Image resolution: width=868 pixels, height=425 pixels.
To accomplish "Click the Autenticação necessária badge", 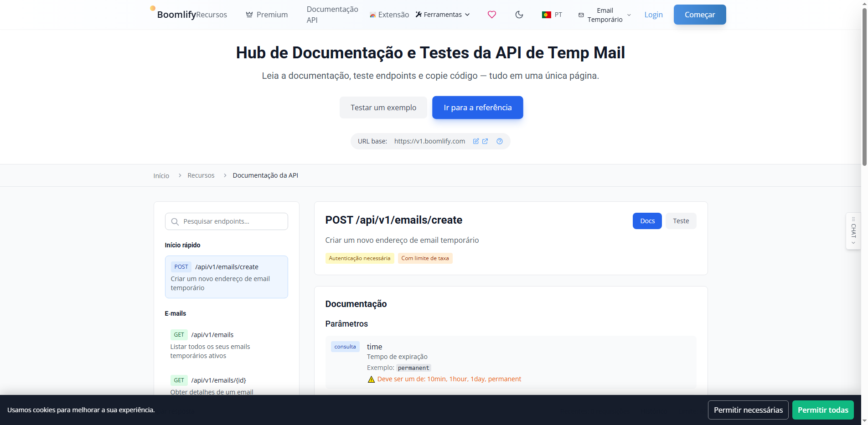I will pyautogui.click(x=360, y=258).
